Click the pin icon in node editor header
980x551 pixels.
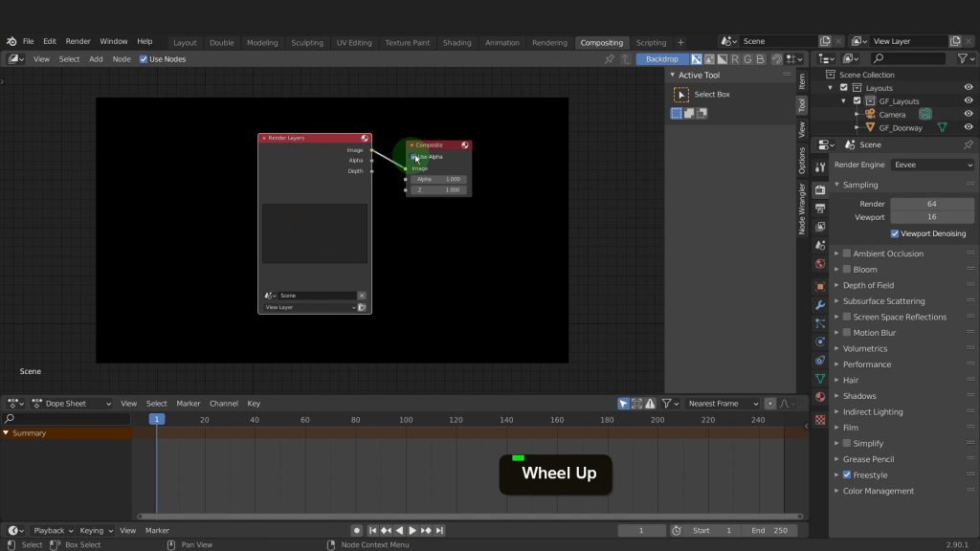[610, 59]
